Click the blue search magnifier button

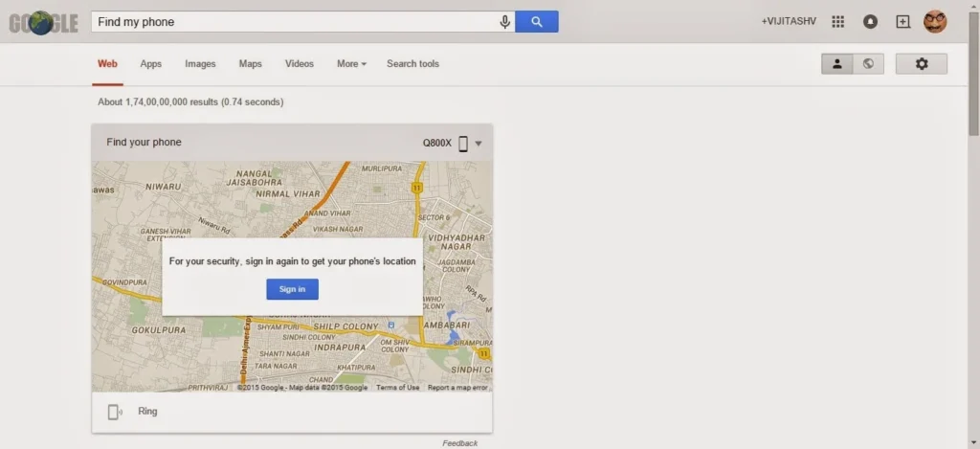coord(536,22)
